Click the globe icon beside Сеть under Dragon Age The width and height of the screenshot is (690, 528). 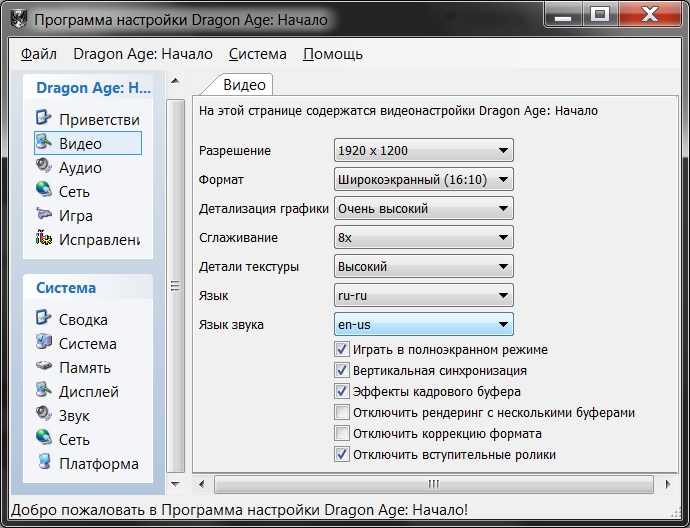(44, 190)
